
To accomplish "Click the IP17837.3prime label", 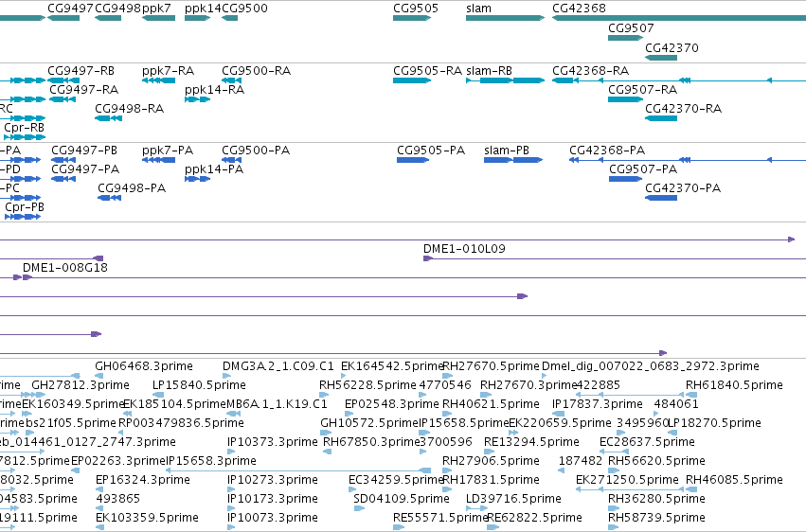I will pyautogui.click(x=598, y=404).
